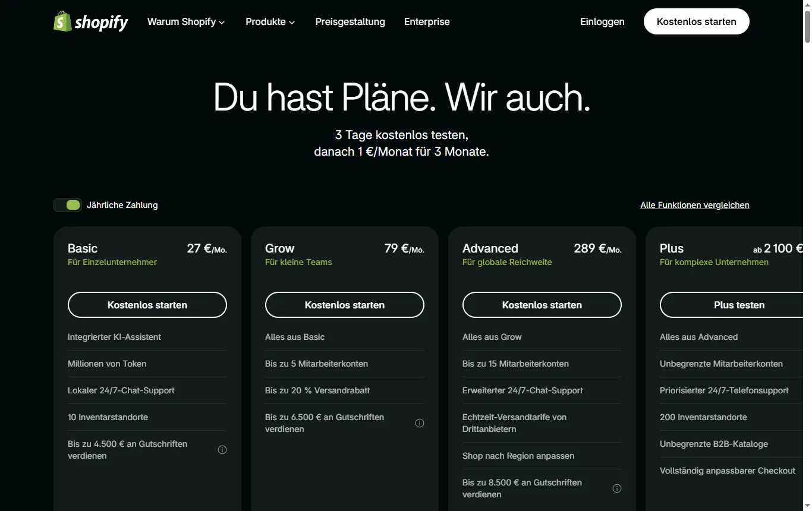Select the Plus plan title
This screenshot has width=812, height=511.
click(x=672, y=248)
